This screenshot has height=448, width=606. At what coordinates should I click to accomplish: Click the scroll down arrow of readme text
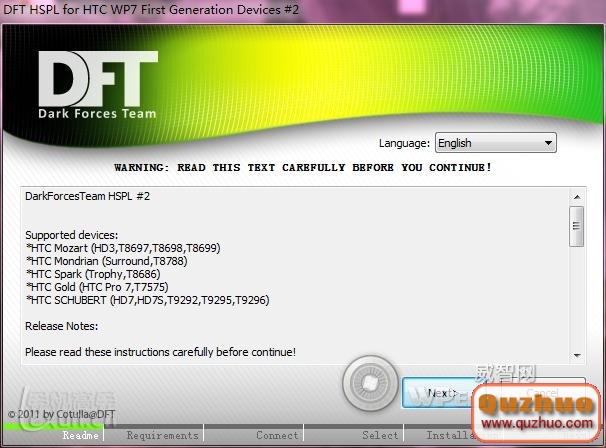577,355
